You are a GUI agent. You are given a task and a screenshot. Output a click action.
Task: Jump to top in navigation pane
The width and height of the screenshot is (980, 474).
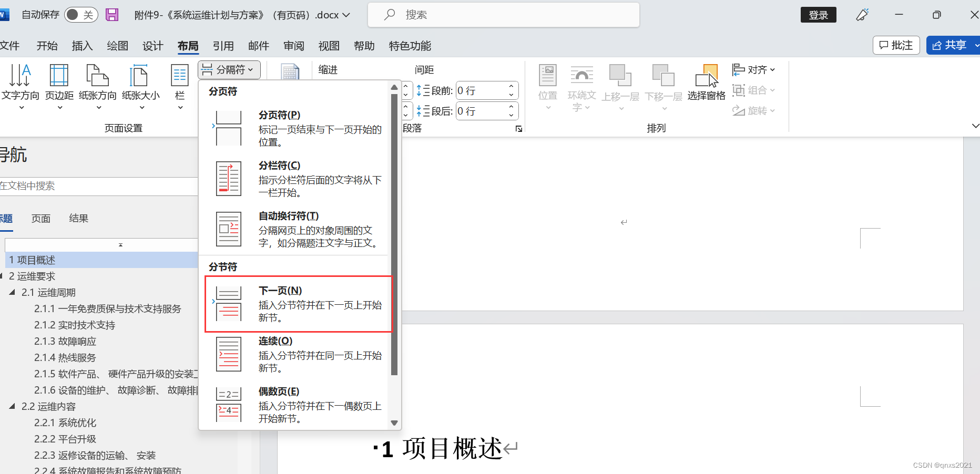(x=120, y=245)
